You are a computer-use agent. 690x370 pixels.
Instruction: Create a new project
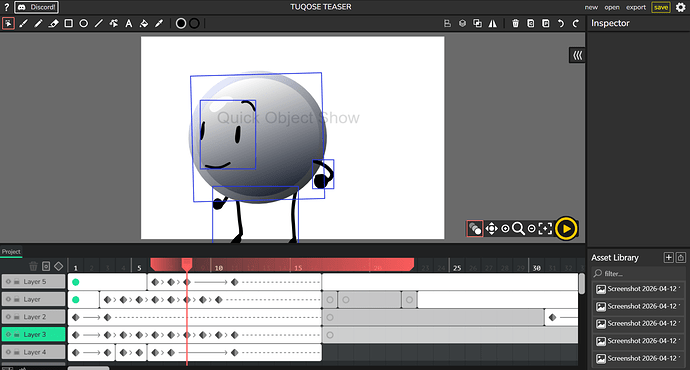pos(591,7)
